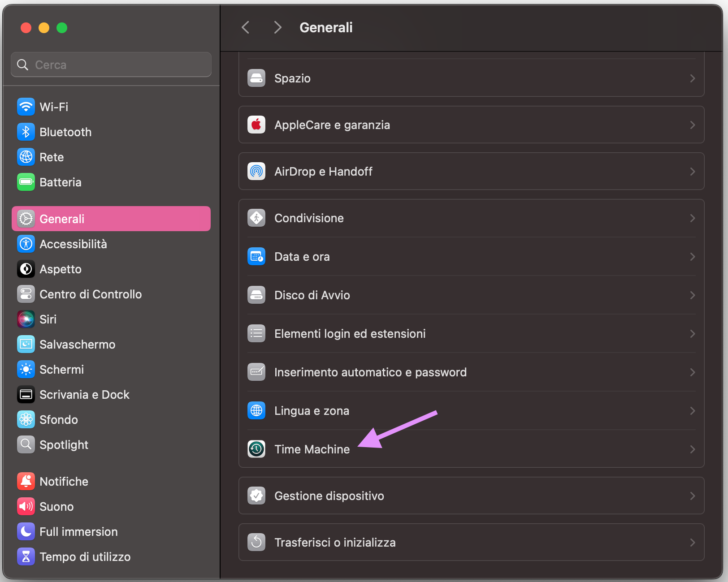Viewport: 728px width, 582px height.
Task: Click the back navigation arrow
Action: (245, 27)
